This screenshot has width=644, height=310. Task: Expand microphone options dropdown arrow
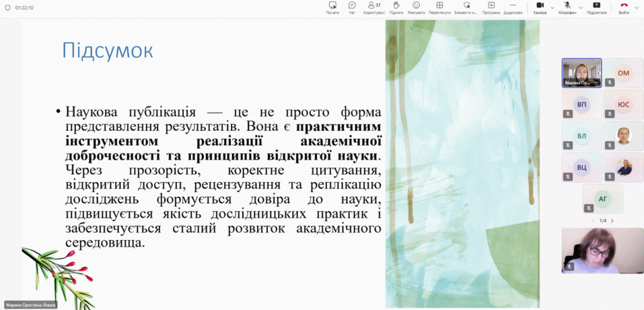tap(581, 7)
